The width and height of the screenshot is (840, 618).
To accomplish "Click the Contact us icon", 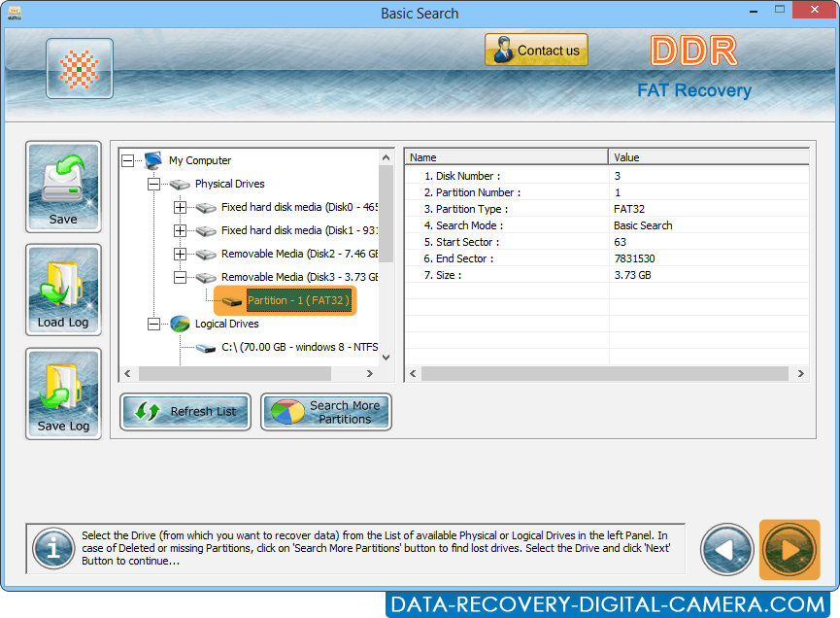I will click(x=536, y=49).
